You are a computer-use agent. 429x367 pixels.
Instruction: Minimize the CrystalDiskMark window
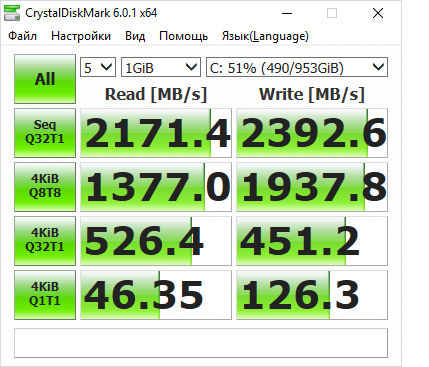[287, 13]
